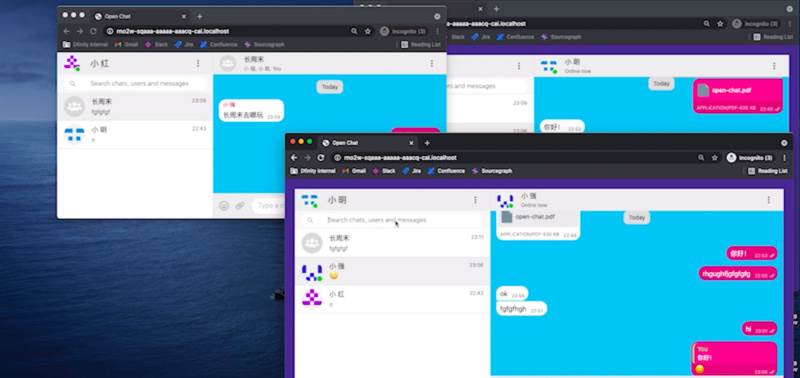Click the Open Chat tab in the front window
This screenshot has height=378, width=800.
pyautogui.click(x=366, y=143)
